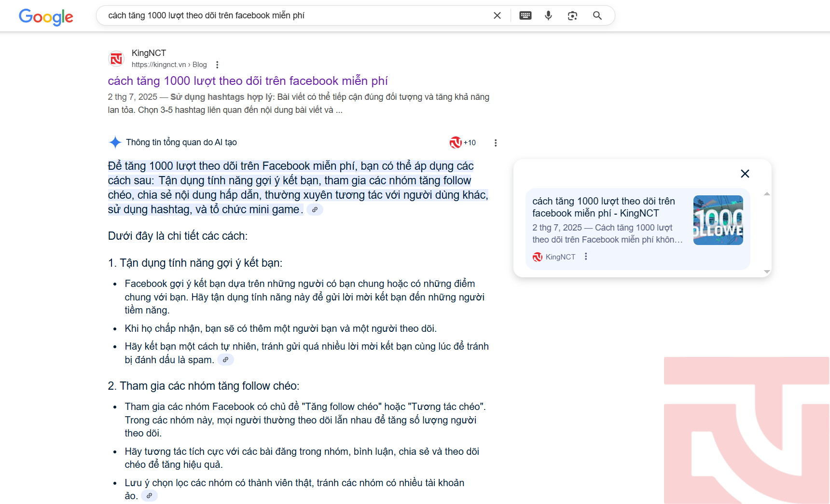Open source card title 'facebook miễn phí - KingNCT'
Viewport: 830px width, 504px height.
click(604, 207)
